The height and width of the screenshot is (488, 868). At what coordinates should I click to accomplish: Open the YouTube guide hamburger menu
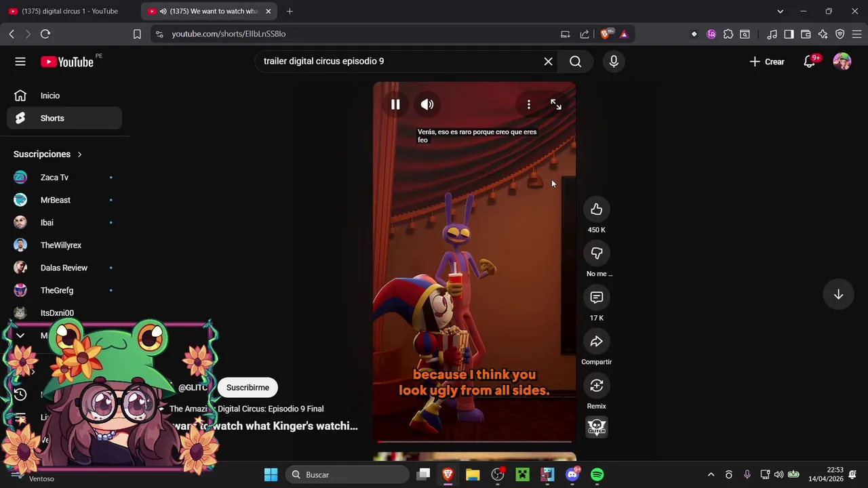[20, 62]
